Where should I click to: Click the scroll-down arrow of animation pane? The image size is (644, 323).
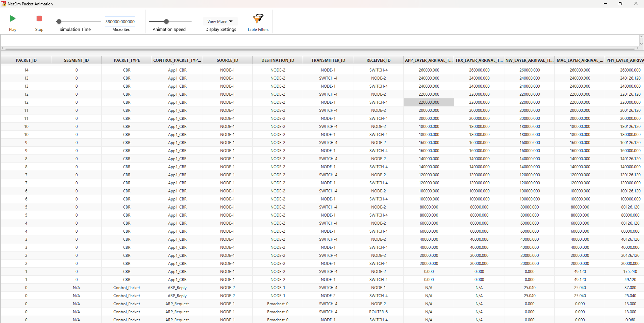pyautogui.click(x=641, y=44)
